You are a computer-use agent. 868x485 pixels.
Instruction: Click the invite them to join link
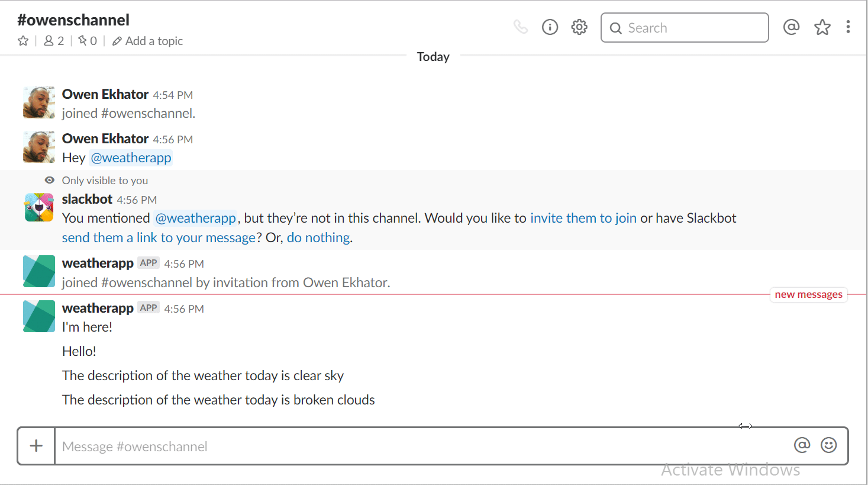pyautogui.click(x=583, y=218)
